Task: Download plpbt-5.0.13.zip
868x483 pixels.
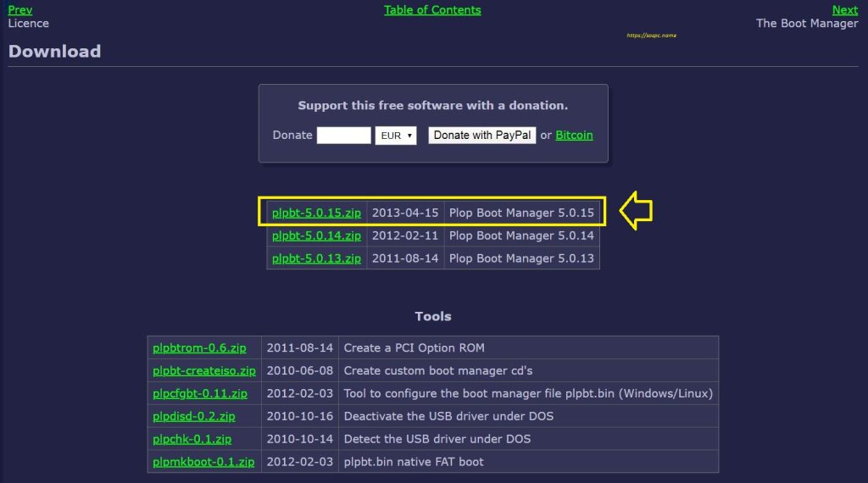Action: 316,258
